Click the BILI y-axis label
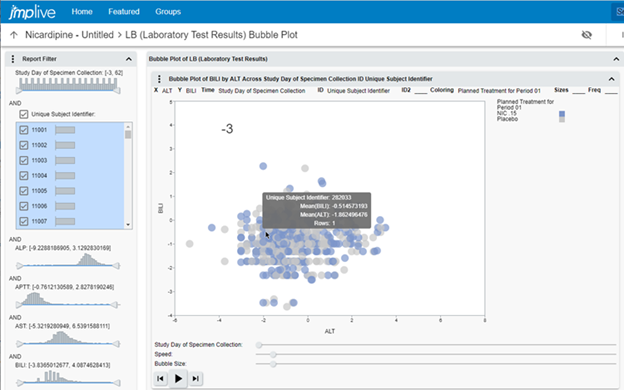This screenshot has width=624, height=390. point(161,208)
